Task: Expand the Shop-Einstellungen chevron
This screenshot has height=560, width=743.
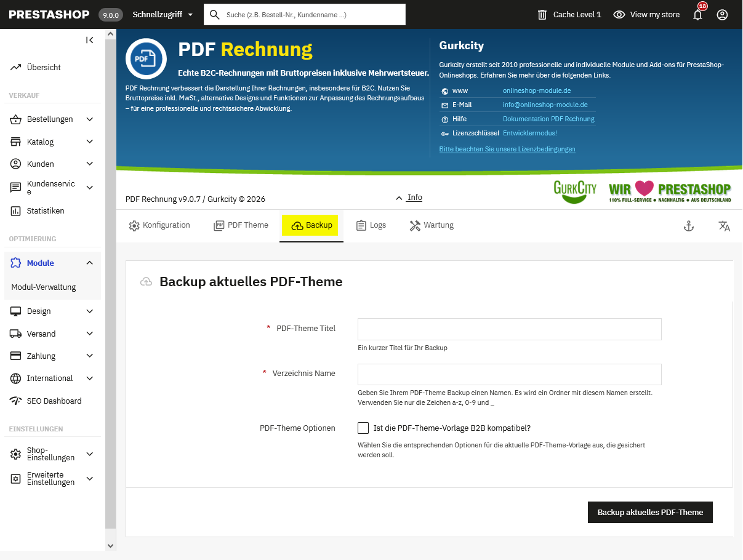Action: [x=90, y=454]
